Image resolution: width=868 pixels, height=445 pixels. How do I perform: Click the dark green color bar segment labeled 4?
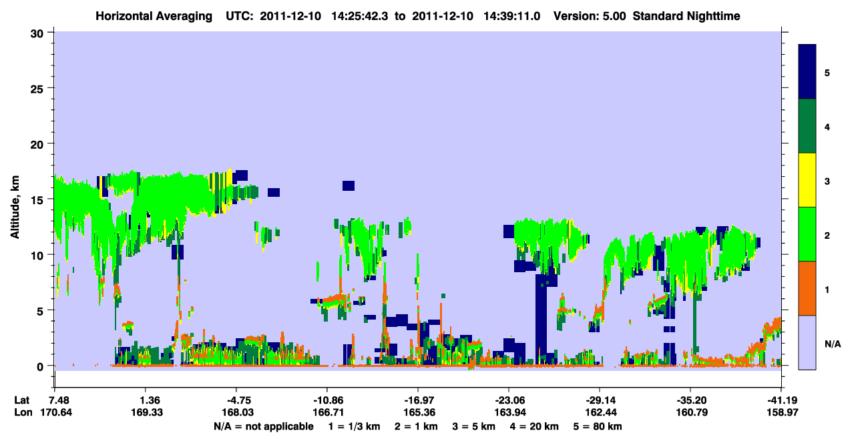[x=808, y=126]
